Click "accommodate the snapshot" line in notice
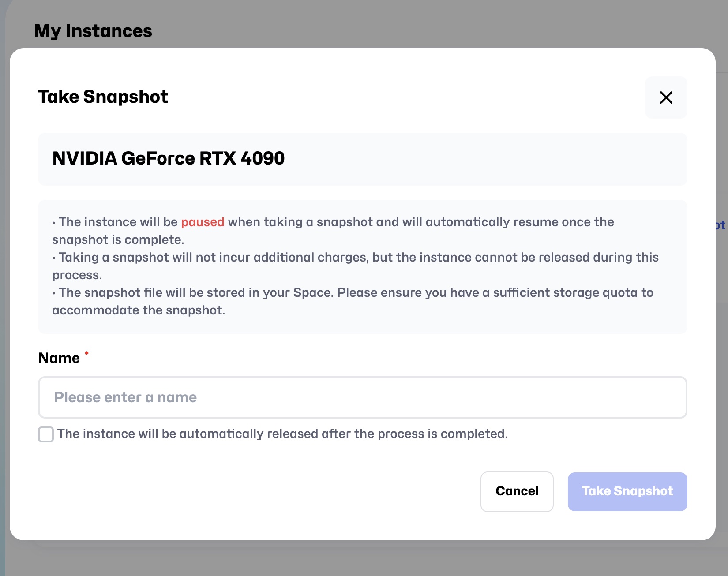This screenshot has height=576, width=728. [139, 310]
